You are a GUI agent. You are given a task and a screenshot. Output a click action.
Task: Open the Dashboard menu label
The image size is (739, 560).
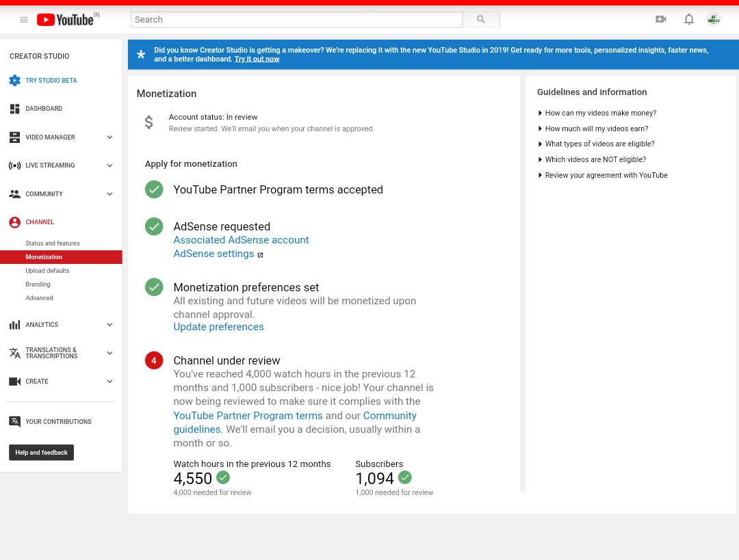(44, 109)
